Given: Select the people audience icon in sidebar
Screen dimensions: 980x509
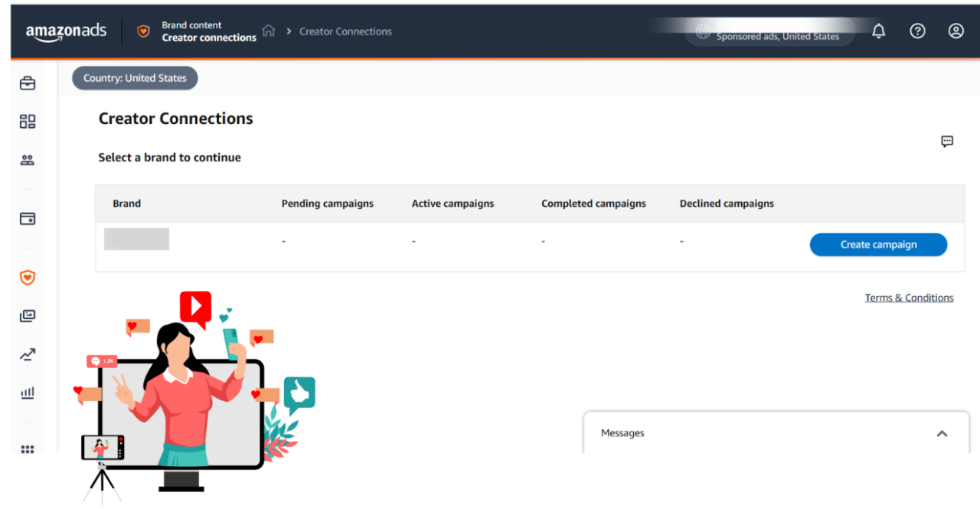Looking at the screenshot, I should click(x=28, y=161).
